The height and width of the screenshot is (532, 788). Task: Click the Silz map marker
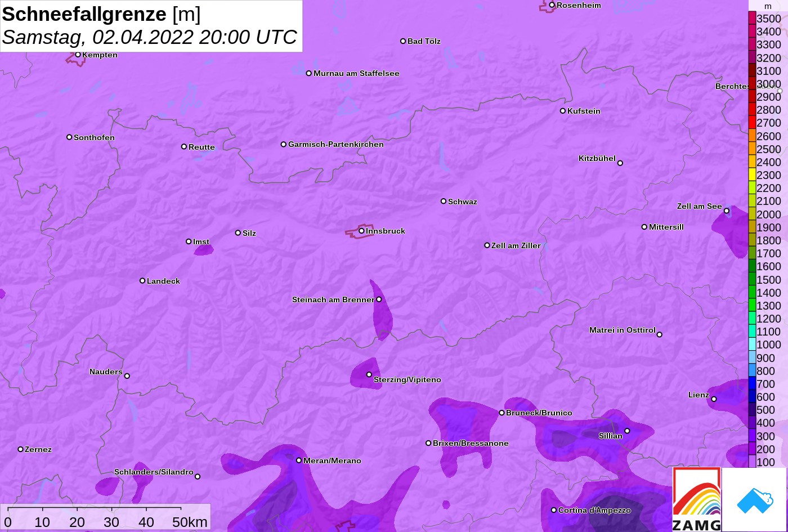(x=238, y=233)
